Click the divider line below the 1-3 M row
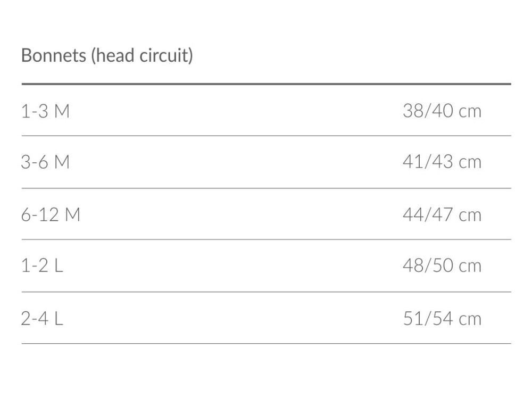The image size is (532, 397). click(266, 136)
